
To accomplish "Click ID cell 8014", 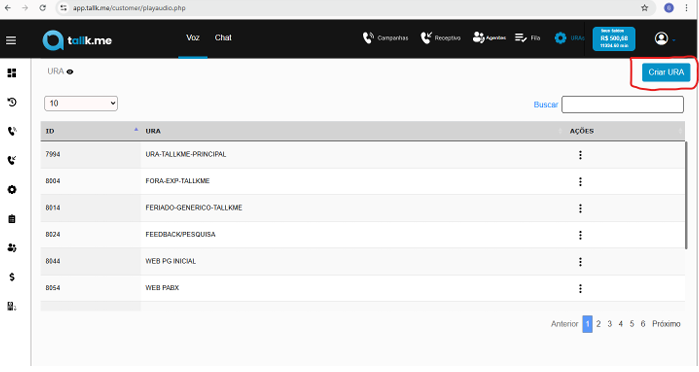I will point(53,208).
